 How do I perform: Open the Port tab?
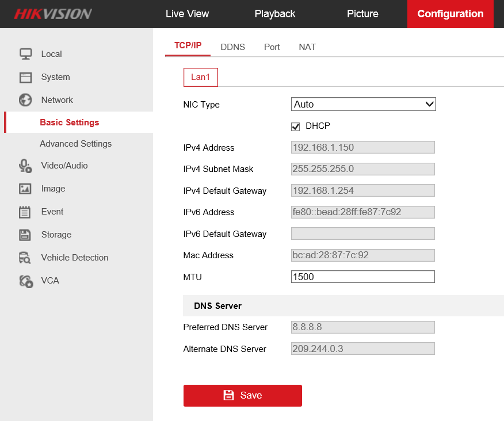pos(272,47)
